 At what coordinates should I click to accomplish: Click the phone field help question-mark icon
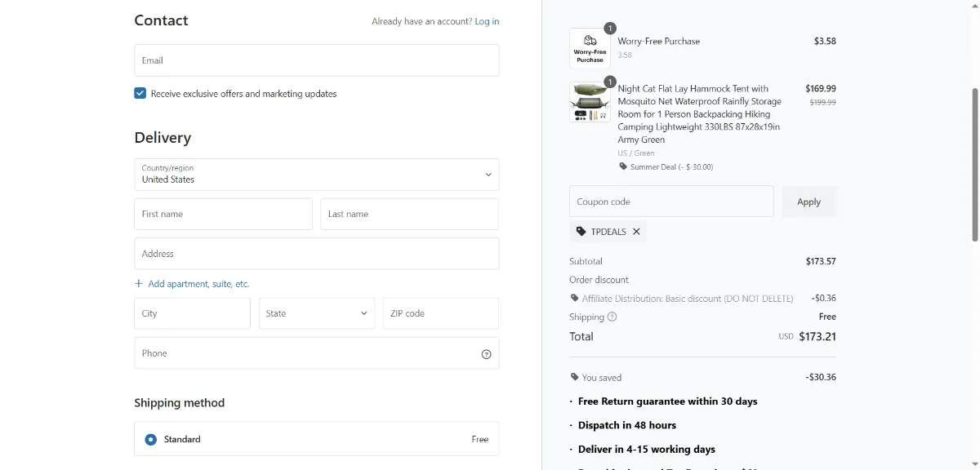point(486,354)
